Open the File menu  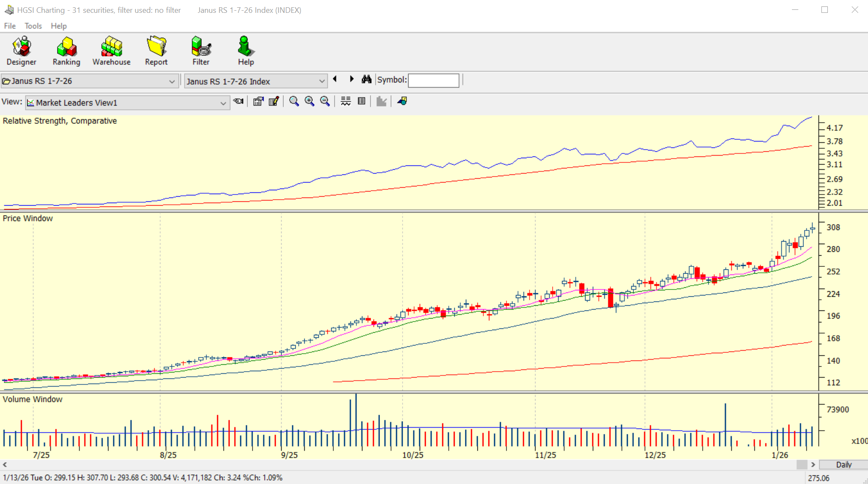pyautogui.click(x=9, y=26)
